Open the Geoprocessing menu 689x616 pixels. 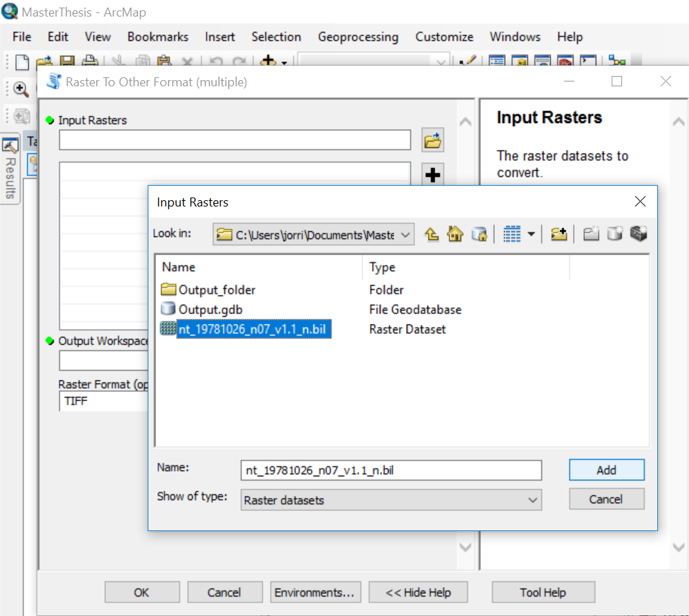tap(358, 37)
